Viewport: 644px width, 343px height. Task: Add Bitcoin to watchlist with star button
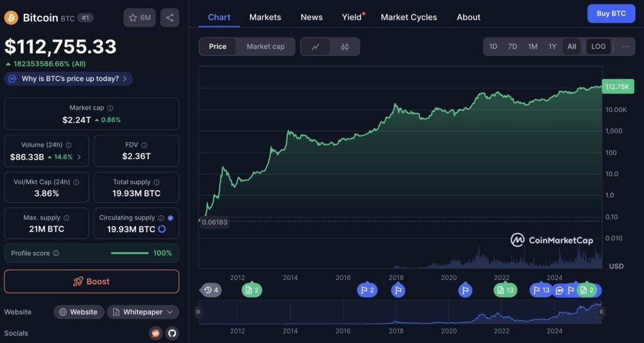click(x=140, y=18)
